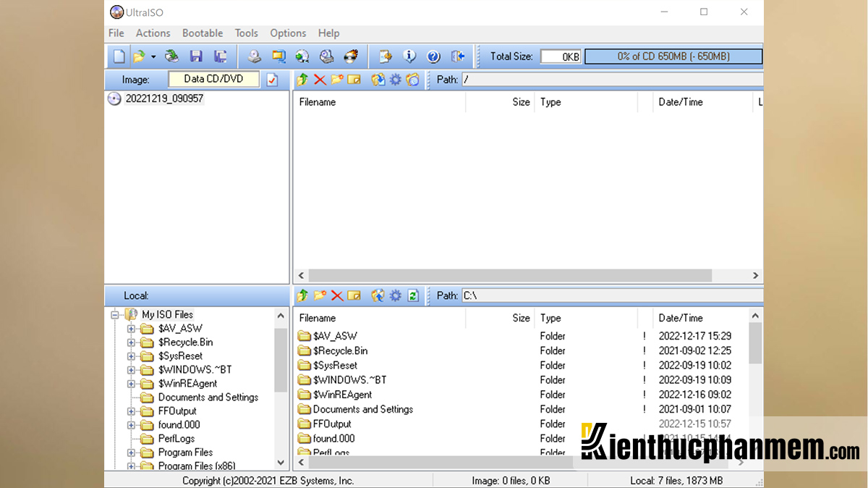This screenshot has width=868, height=488.
Task: Open local pane gear settings icon
Action: coord(396,295)
